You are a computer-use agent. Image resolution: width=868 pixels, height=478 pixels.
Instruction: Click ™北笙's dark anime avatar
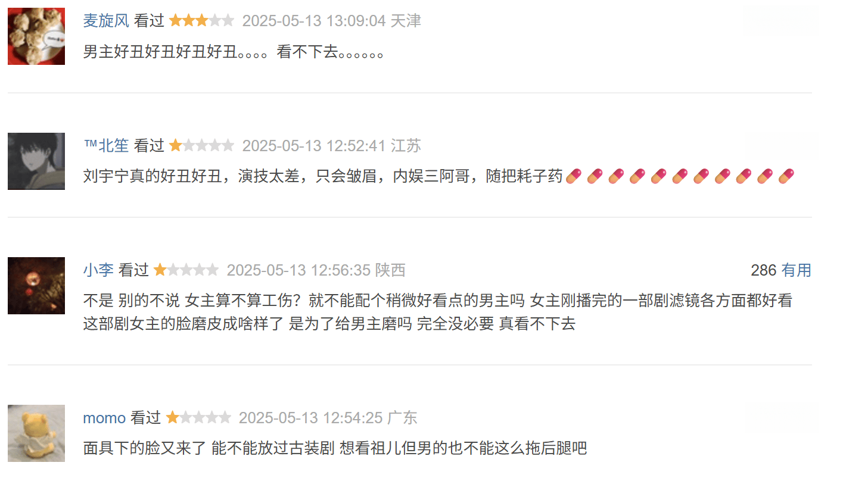pos(36,161)
